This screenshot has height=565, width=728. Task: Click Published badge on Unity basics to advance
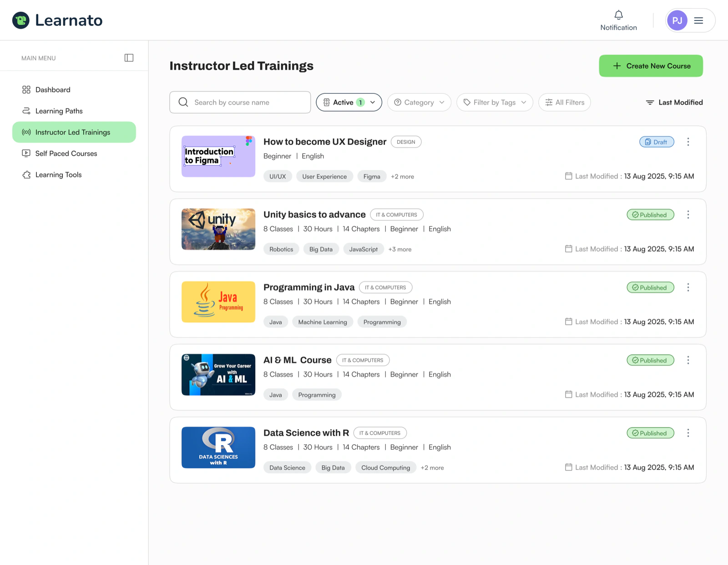pyautogui.click(x=650, y=215)
